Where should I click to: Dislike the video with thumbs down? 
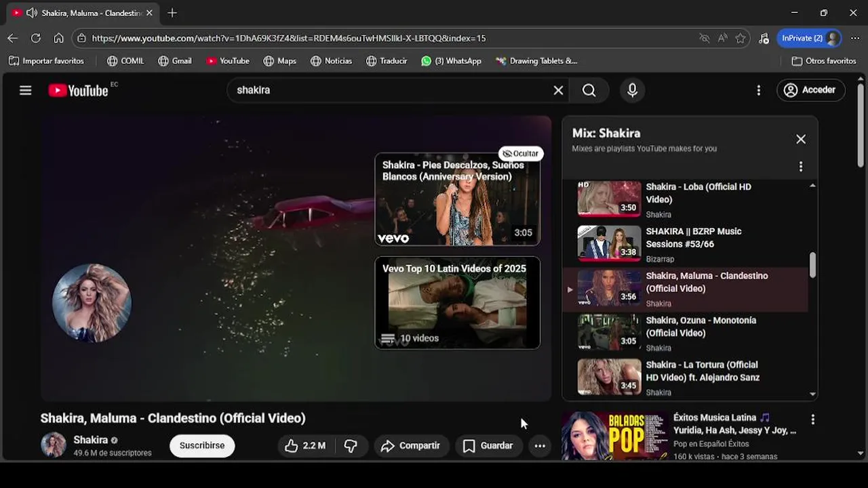(351, 445)
